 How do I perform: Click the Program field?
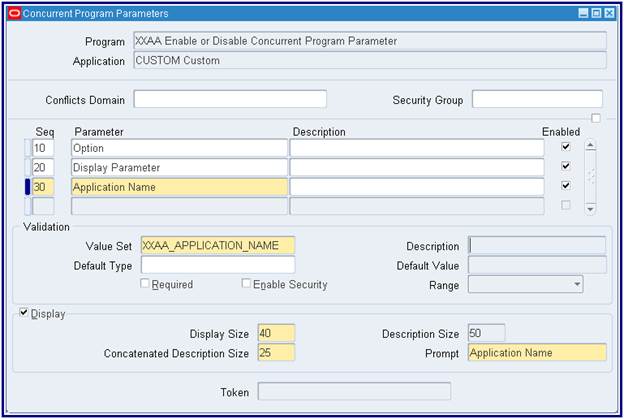click(370, 41)
